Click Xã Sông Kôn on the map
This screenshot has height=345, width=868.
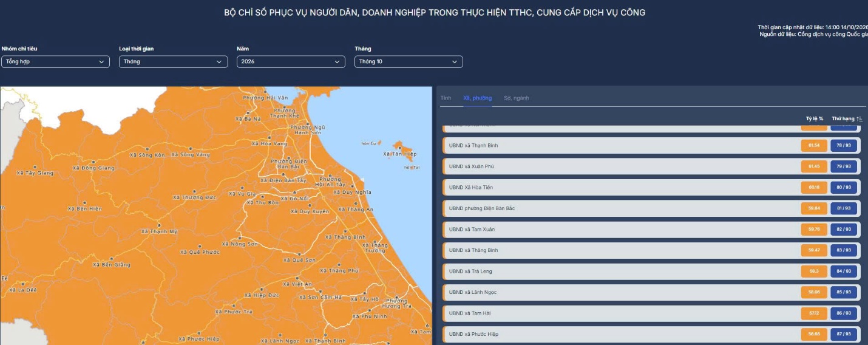click(147, 155)
